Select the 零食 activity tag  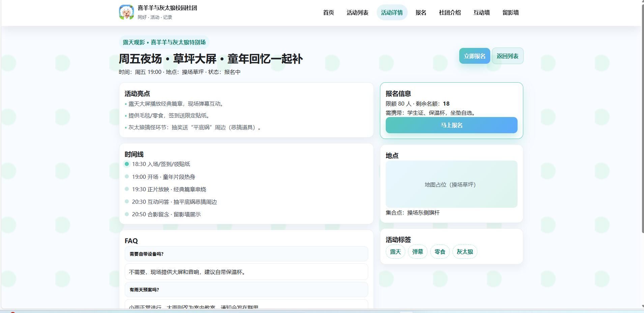point(440,252)
